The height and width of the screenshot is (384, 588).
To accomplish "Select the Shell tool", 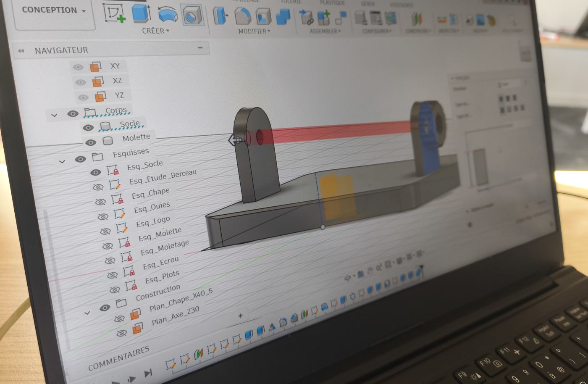I will click(263, 17).
